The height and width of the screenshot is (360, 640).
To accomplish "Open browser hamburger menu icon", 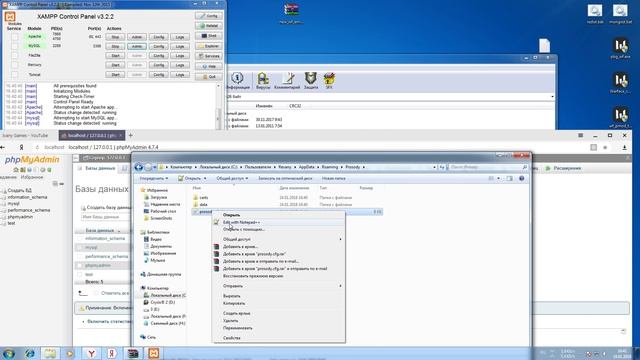I will coord(580,136).
